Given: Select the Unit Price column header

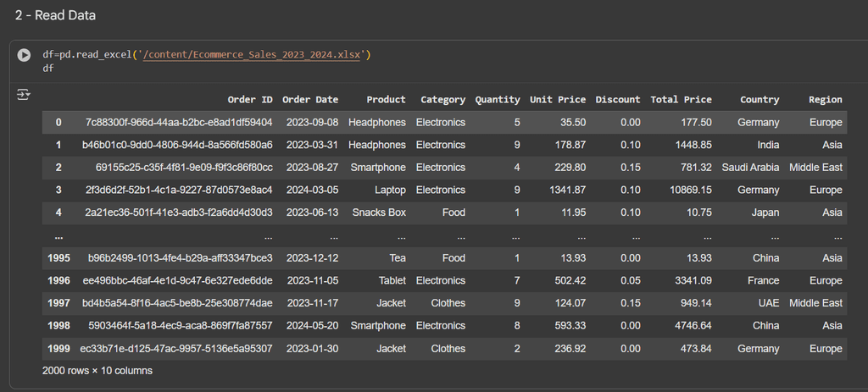Looking at the screenshot, I should [x=557, y=100].
